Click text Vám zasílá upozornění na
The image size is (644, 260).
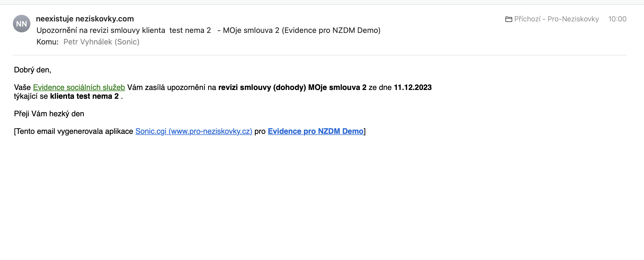coord(172,87)
